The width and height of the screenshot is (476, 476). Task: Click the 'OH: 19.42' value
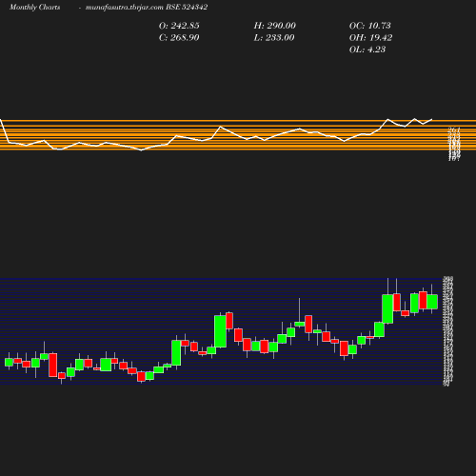pos(370,38)
